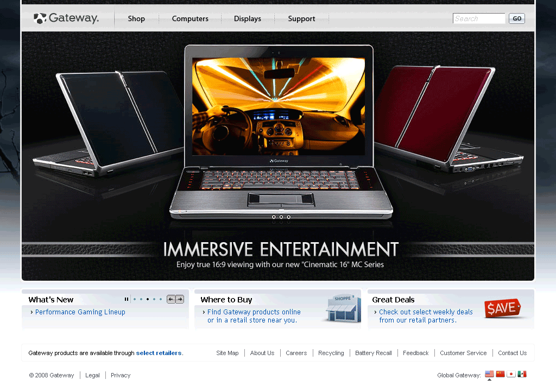Advance to next What's New item
Image resolution: width=556 pixels, height=392 pixels.
point(180,299)
